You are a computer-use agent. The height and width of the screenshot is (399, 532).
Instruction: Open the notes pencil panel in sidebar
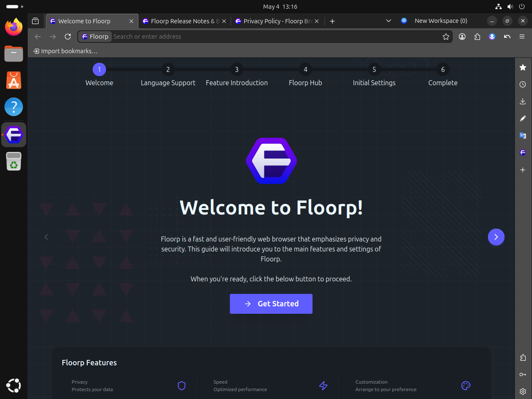point(523,118)
